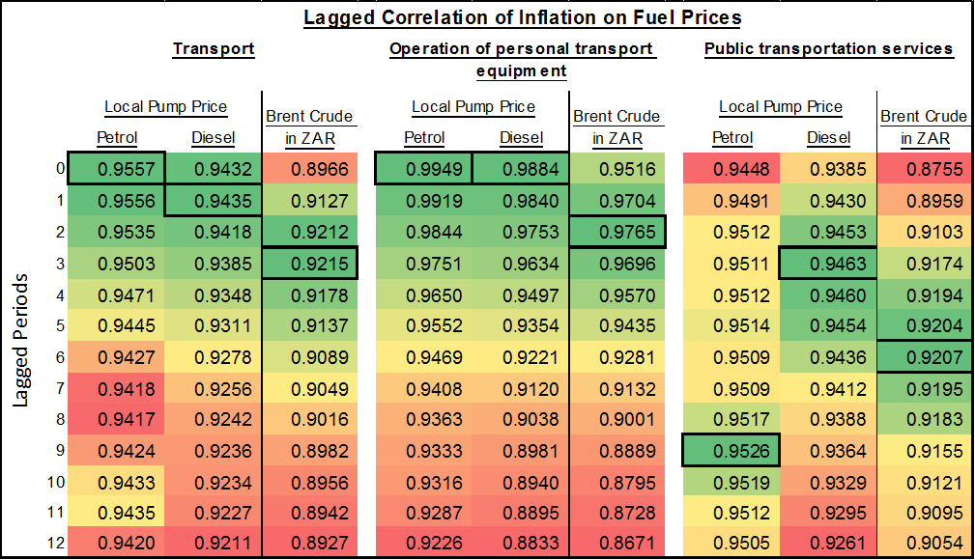Click the cell showing 0.9556
Image resolution: width=975 pixels, height=560 pixels.
116,201
